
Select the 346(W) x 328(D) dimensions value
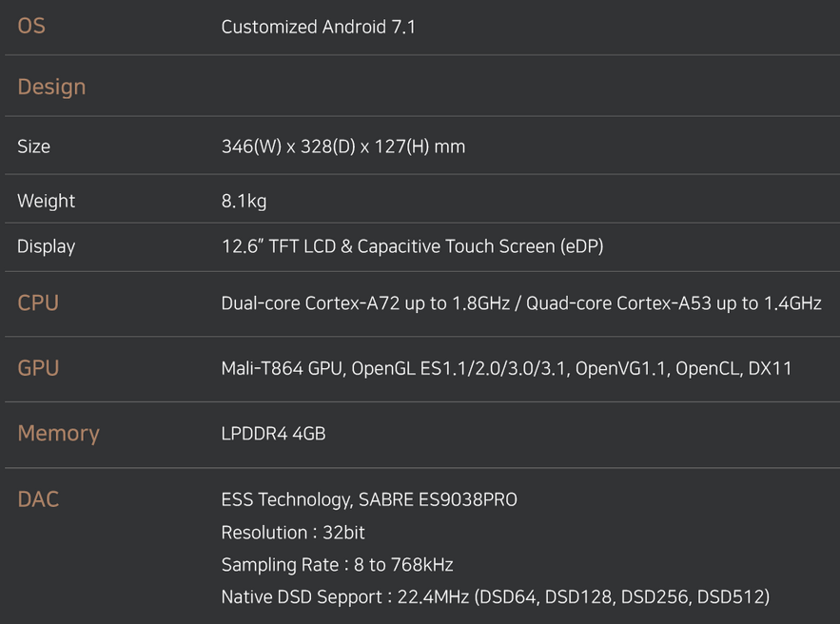343,146
